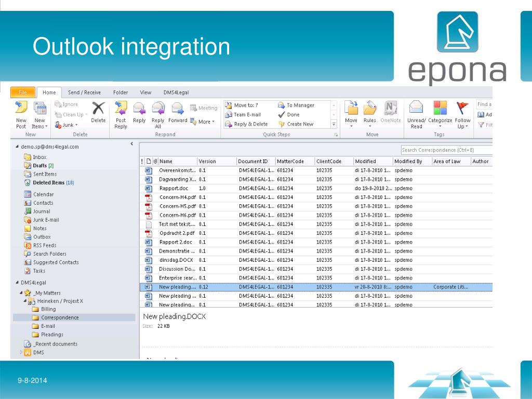Select Team E-mail quick step
The height and width of the screenshot is (399, 532).
pyautogui.click(x=243, y=115)
